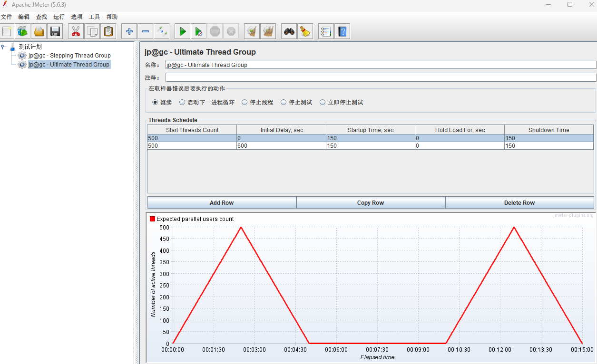Open the Function helper list icon
This screenshot has height=364, width=597.
(x=326, y=32)
